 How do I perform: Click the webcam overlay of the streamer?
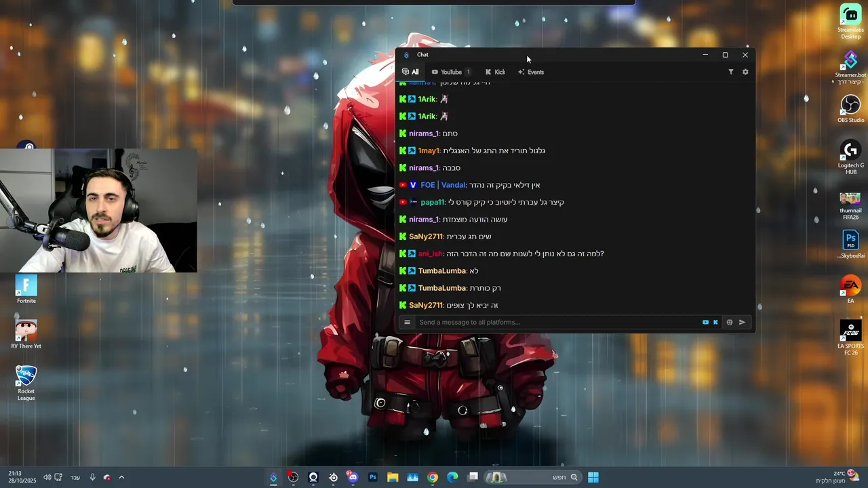98,210
